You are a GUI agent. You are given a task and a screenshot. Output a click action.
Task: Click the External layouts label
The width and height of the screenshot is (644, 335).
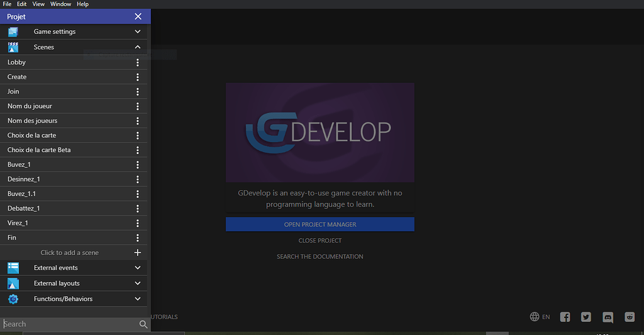coord(57,283)
